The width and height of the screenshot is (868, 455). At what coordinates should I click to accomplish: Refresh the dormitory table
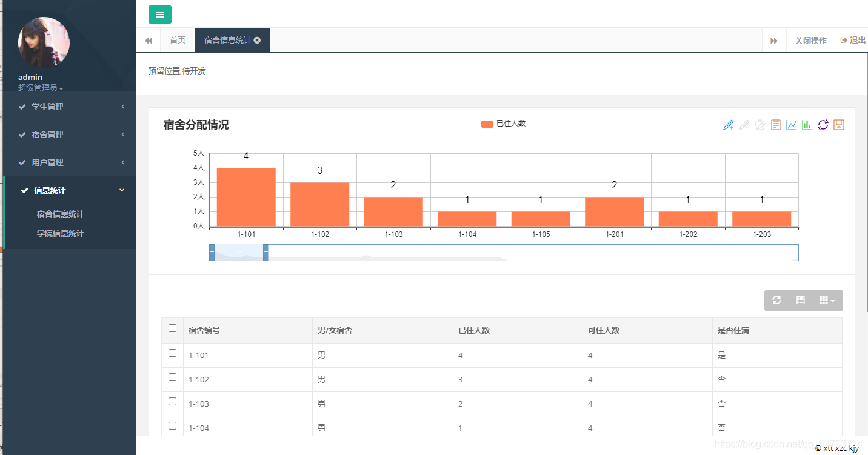coord(776,301)
